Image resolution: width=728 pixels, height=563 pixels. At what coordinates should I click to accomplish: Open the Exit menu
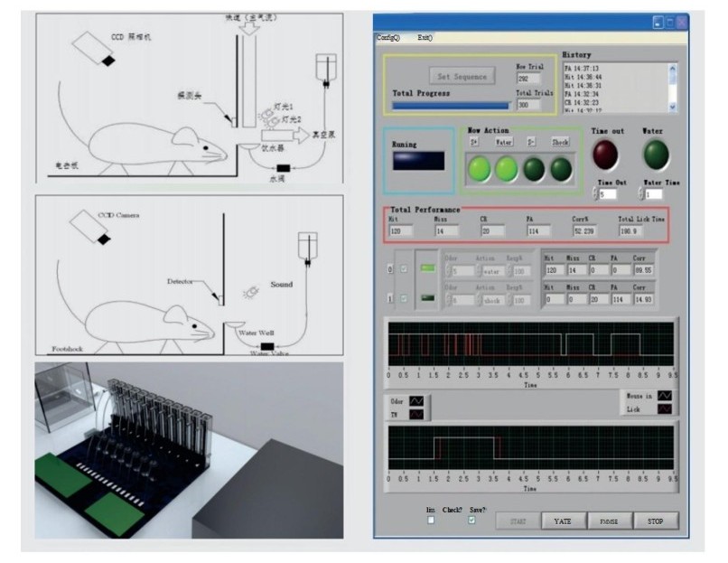click(x=425, y=38)
